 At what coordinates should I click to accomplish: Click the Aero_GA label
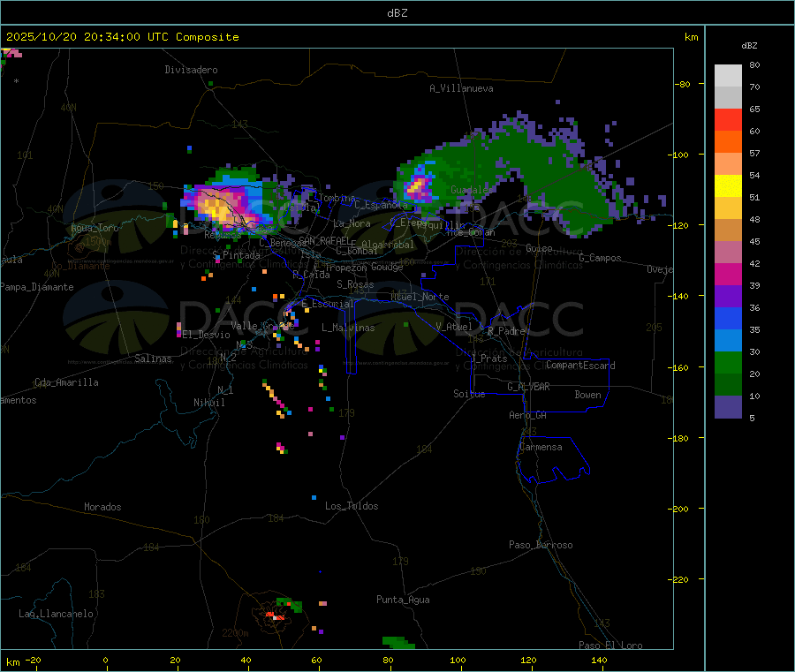pyautogui.click(x=528, y=416)
